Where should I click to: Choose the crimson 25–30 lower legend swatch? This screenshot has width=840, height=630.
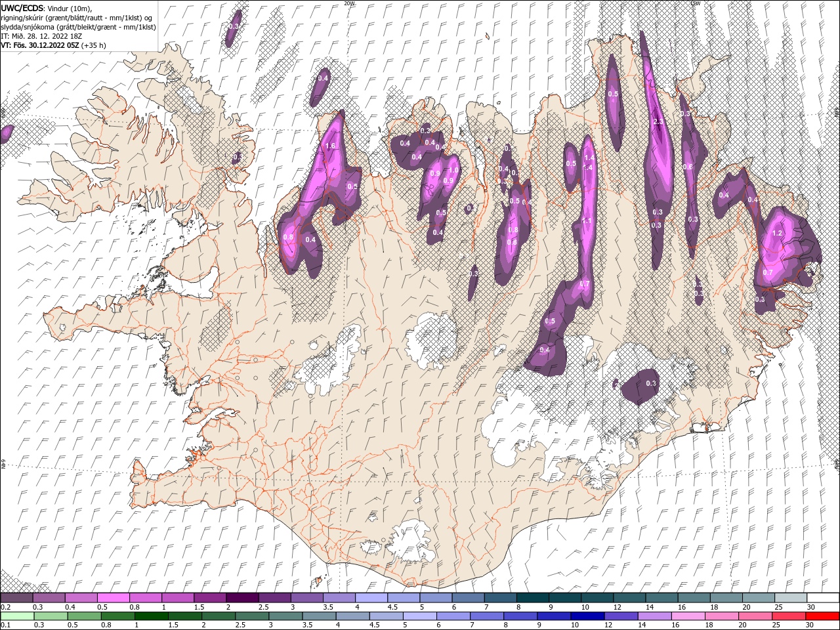tap(789, 616)
